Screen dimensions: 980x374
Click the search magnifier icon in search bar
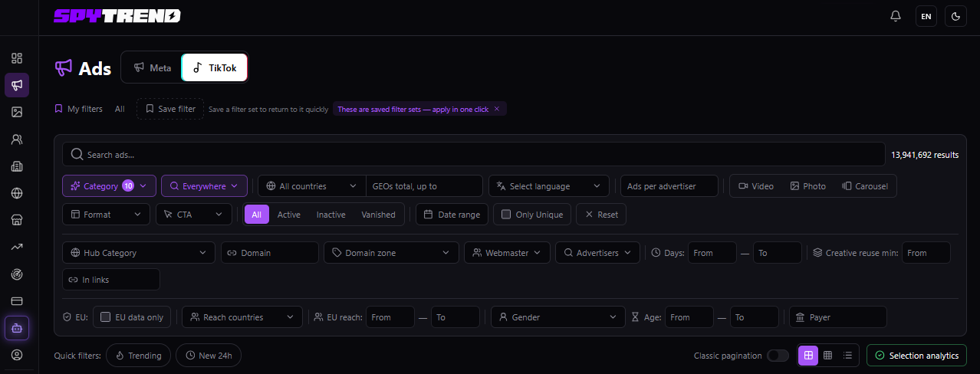pos(77,155)
